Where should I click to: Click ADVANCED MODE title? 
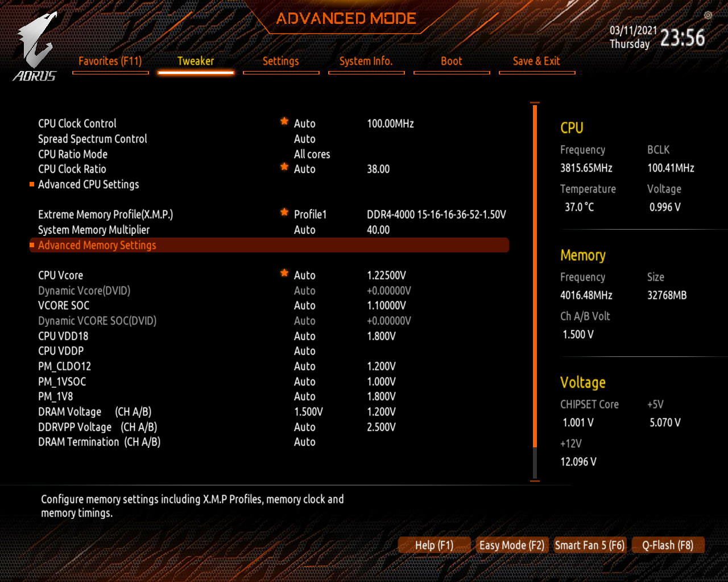346,18
